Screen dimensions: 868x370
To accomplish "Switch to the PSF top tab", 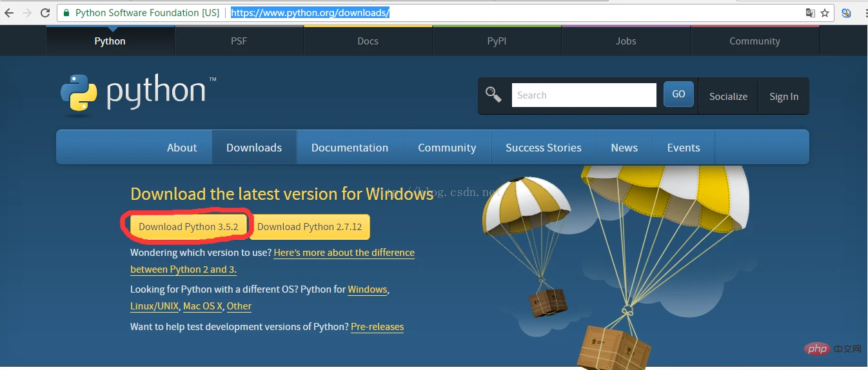I will [239, 41].
